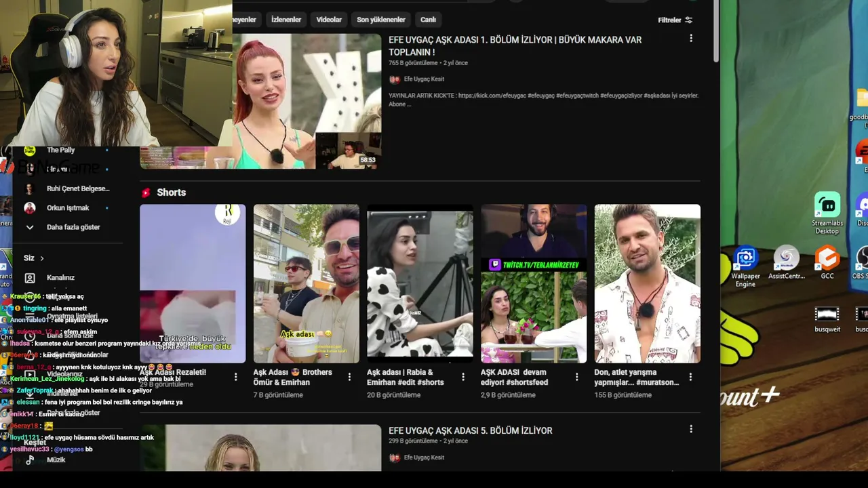Click '299 B görüntüleme • 2 yıl önce' text
The height and width of the screenshot is (488, 868).
point(428,441)
